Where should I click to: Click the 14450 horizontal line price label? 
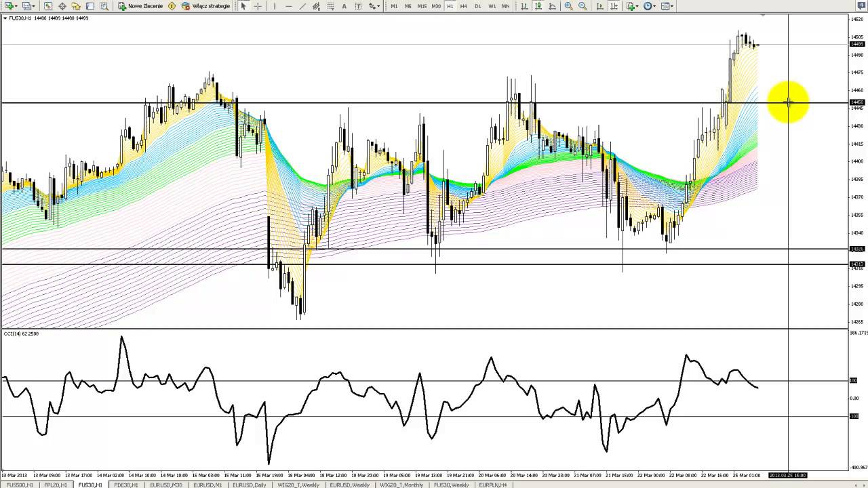point(856,102)
